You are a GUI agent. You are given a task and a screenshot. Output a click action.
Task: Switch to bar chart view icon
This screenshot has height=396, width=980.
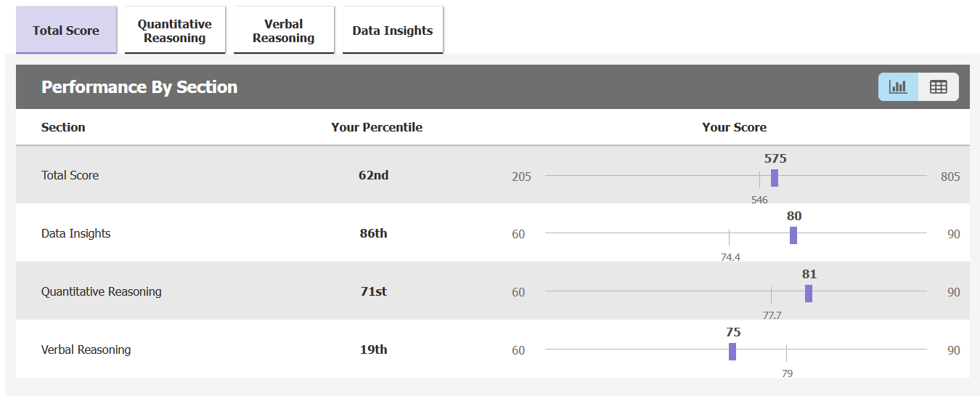tap(898, 87)
